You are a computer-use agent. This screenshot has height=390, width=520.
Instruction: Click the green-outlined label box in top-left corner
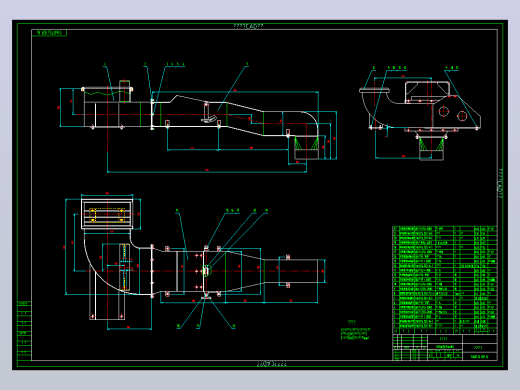[x=49, y=33]
